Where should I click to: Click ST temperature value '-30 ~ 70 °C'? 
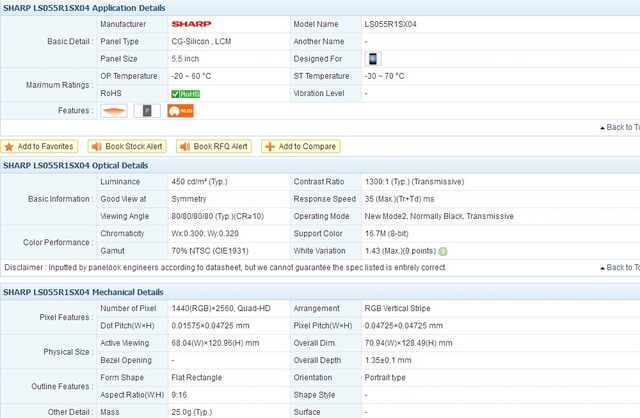[384, 76]
